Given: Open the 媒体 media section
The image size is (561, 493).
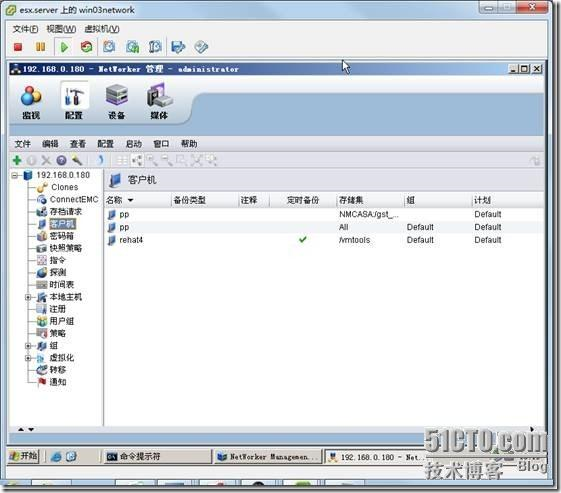Looking at the screenshot, I should 159,102.
